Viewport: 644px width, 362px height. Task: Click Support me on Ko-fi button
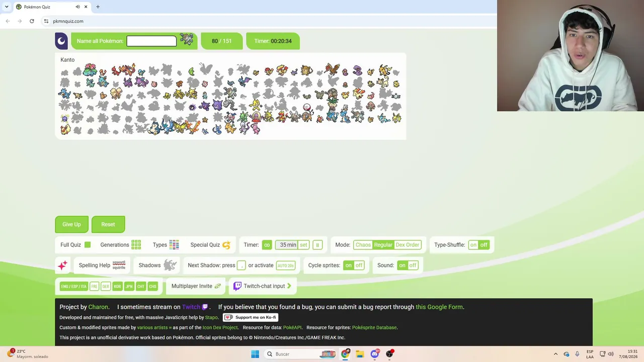point(251,317)
